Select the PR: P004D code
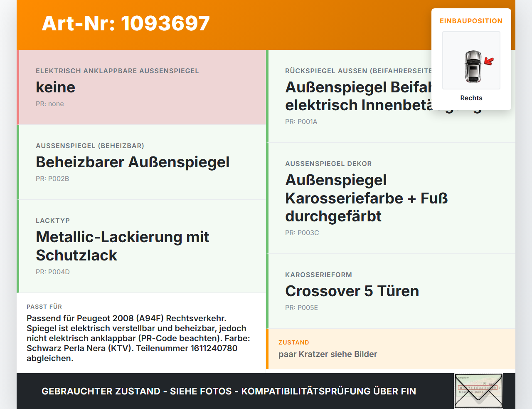This screenshot has height=409, width=532. tap(53, 272)
